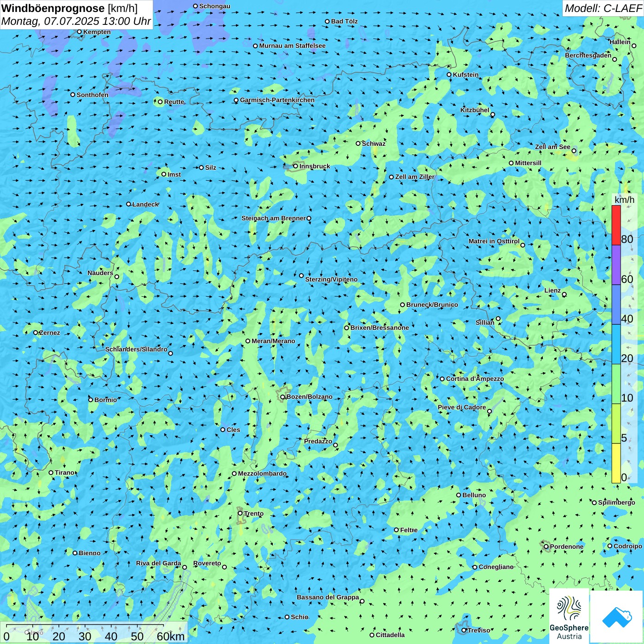Screen dimensions: 644x644
Task: Click the Innsbruck city marker
Action: tap(296, 166)
